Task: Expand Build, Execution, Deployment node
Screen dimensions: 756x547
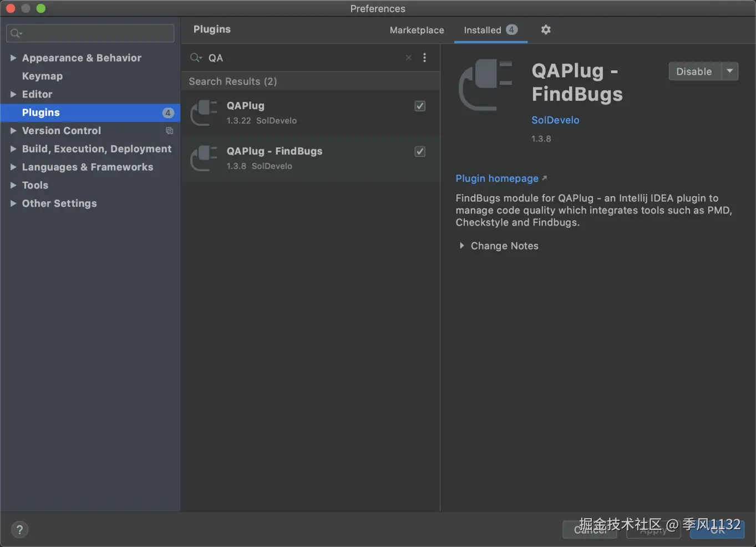Action: tap(13, 149)
